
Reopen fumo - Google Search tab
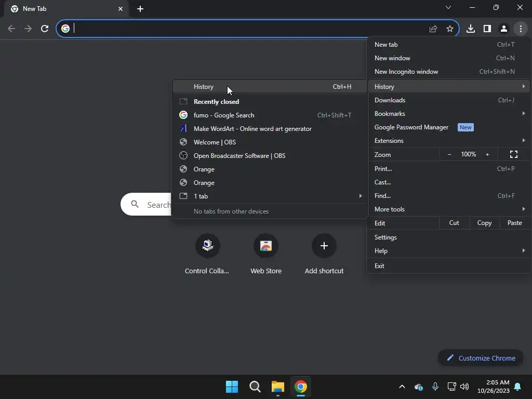point(270,115)
